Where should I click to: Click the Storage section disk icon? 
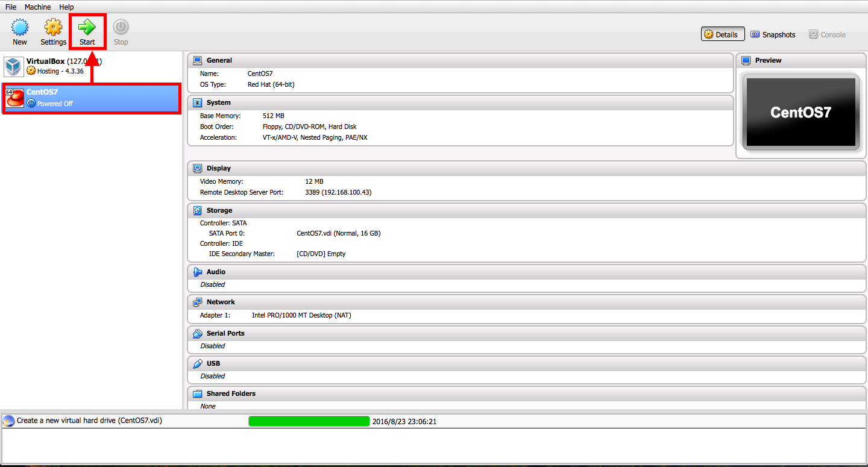tap(197, 210)
